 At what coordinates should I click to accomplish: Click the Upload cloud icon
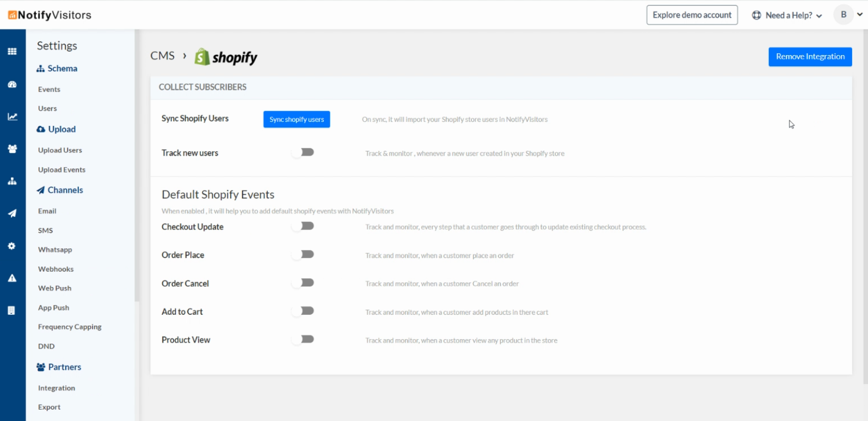coord(41,129)
